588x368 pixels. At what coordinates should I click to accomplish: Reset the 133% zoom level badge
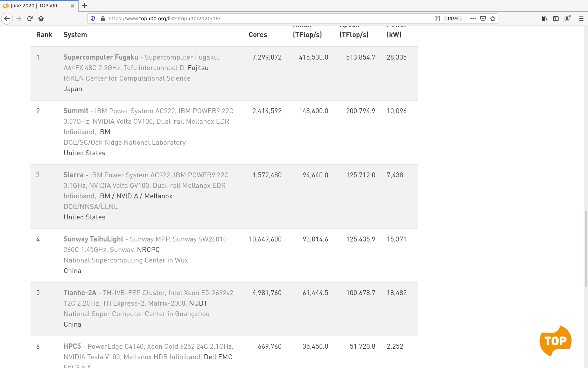453,19
